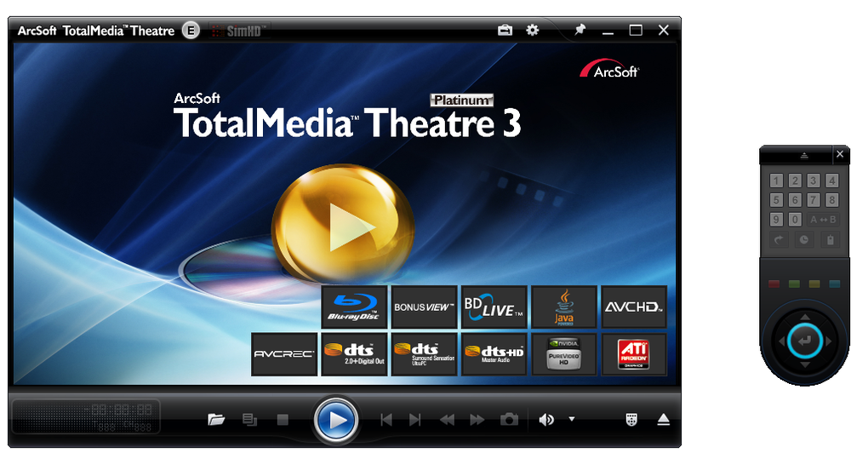Click the red color button on remote
Screen dimensions: 868x470
tap(774, 284)
